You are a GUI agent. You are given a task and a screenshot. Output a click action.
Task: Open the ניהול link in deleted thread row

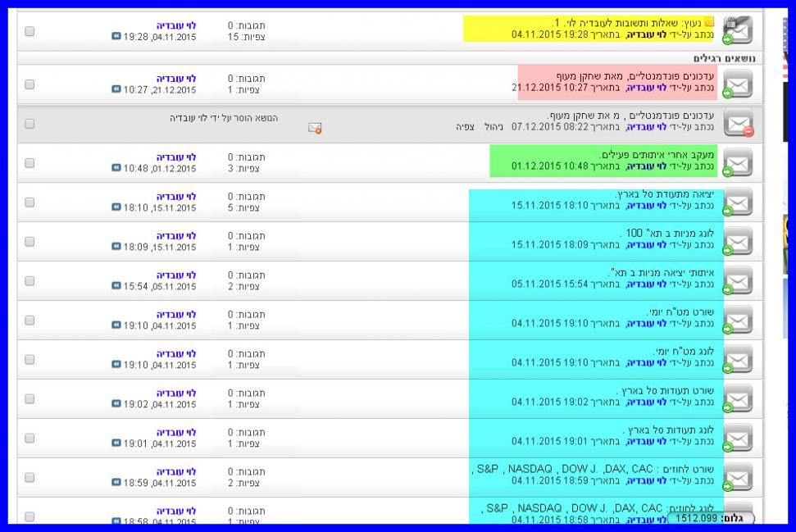coord(494,127)
